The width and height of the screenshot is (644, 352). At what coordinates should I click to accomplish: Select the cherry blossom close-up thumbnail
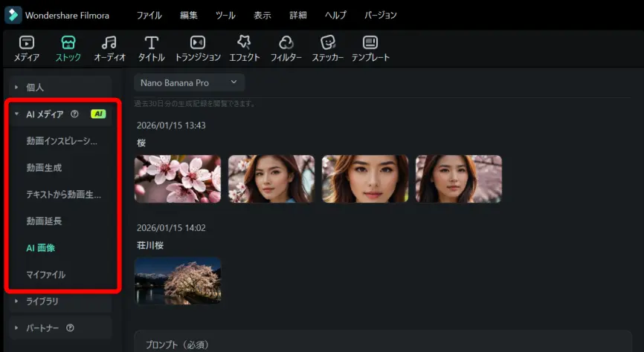(178, 179)
